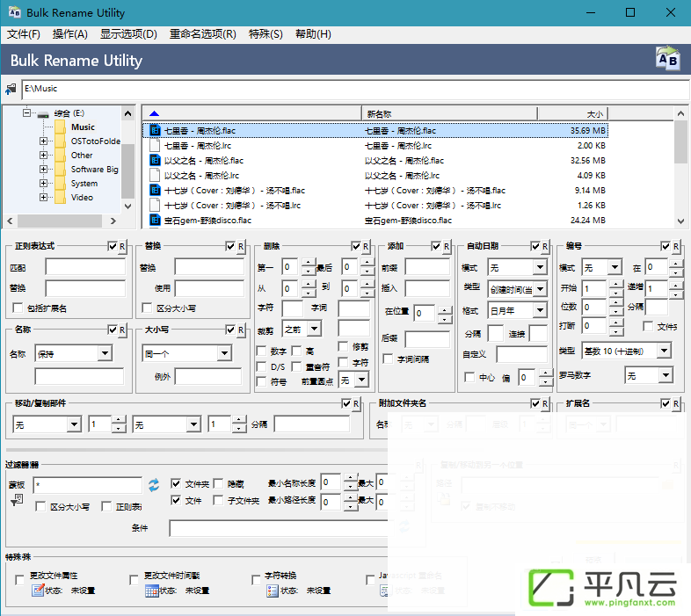Viewport: 691px width, 616px height.
Task: Click the AB logo icon in banner
Action: point(668,59)
